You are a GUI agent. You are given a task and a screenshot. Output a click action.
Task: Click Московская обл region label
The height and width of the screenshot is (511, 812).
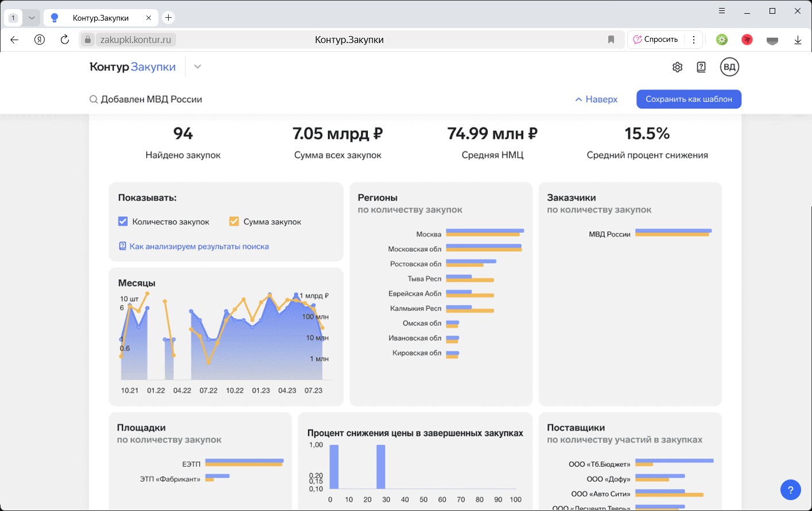point(415,249)
